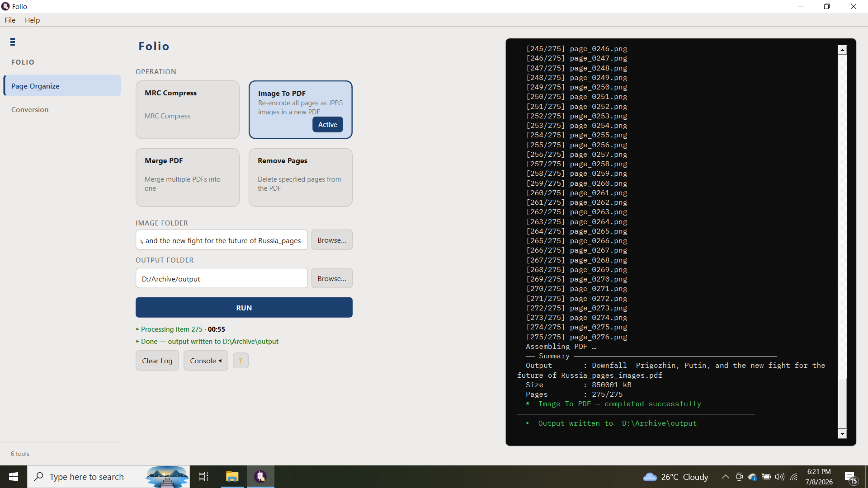
Task: Open the Help menu
Action: 32,20
